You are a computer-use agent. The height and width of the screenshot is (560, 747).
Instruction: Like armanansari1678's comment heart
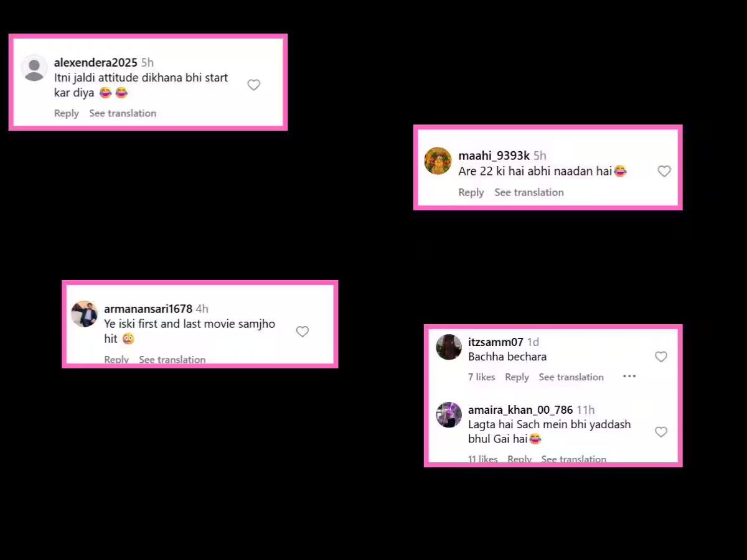pyautogui.click(x=303, y=332)
